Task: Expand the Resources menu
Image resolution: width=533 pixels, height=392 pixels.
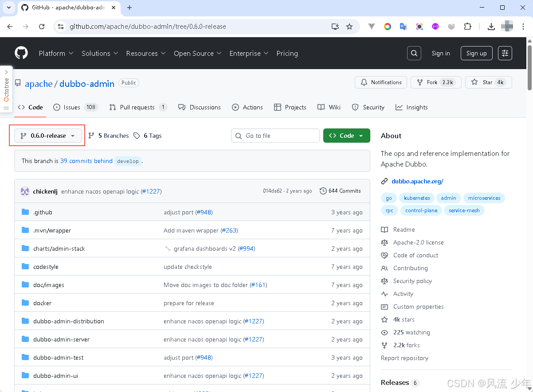Action: (x=146, y=53)
